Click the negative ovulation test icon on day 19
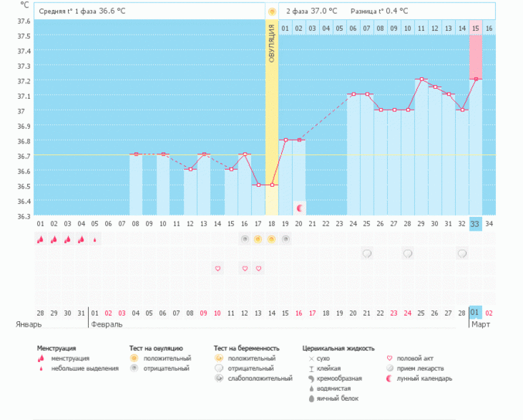Screen dimensions: 523x420 pos(285,239)
